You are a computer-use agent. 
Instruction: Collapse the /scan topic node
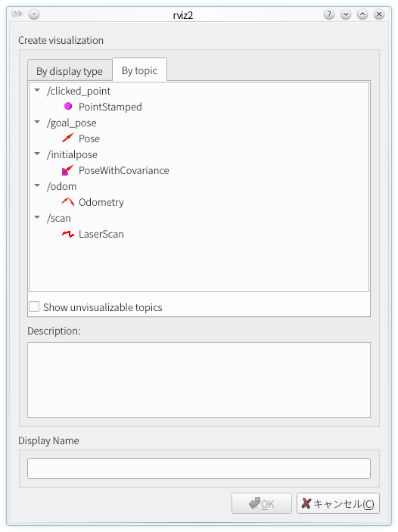click(37, 217)
